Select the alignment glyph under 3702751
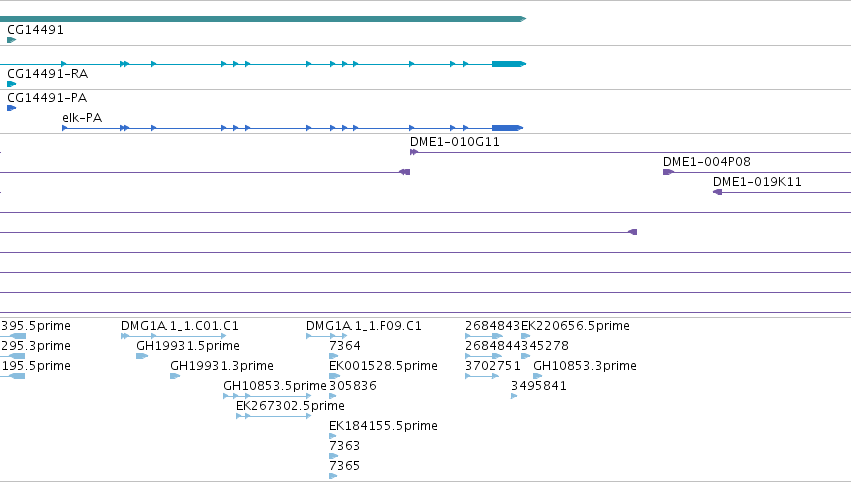The image size is (851, 482). click(x=482, y=376)
